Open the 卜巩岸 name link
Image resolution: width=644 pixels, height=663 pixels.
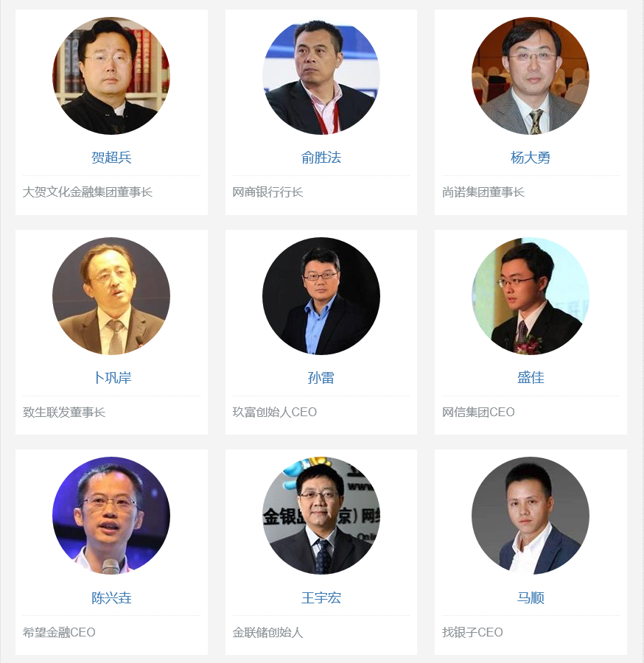pos(113,378)
